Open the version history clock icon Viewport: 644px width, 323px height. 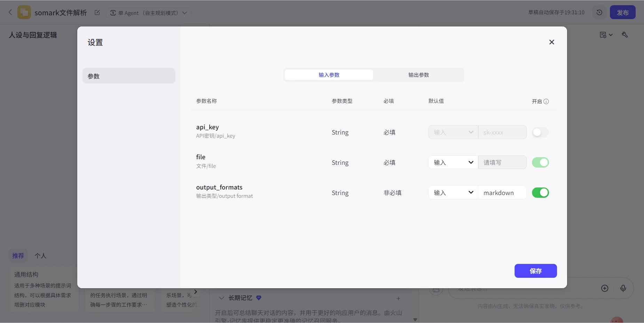point(599,12)
